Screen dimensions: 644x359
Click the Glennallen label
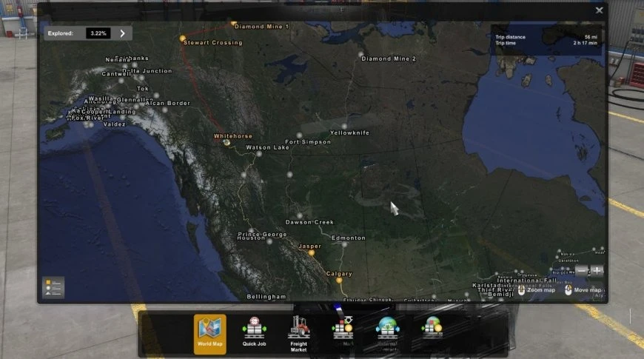tap(135, 100)
